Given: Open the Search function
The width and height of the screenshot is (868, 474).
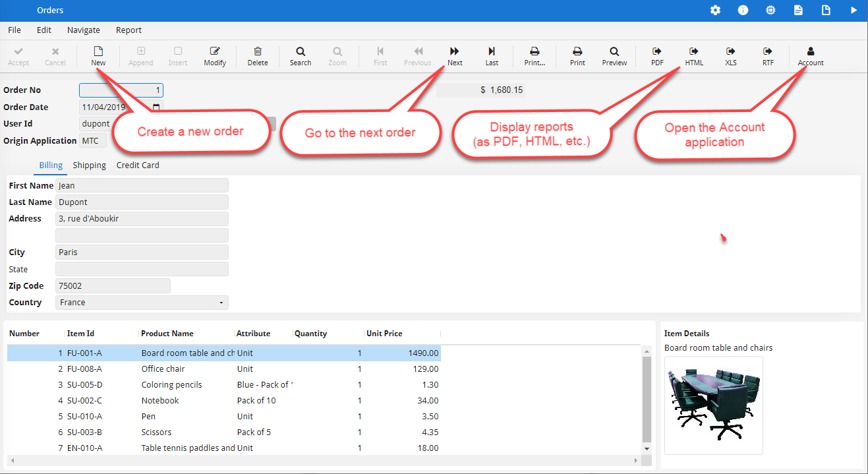Looking at the screenshot, I should click(300, 56).
